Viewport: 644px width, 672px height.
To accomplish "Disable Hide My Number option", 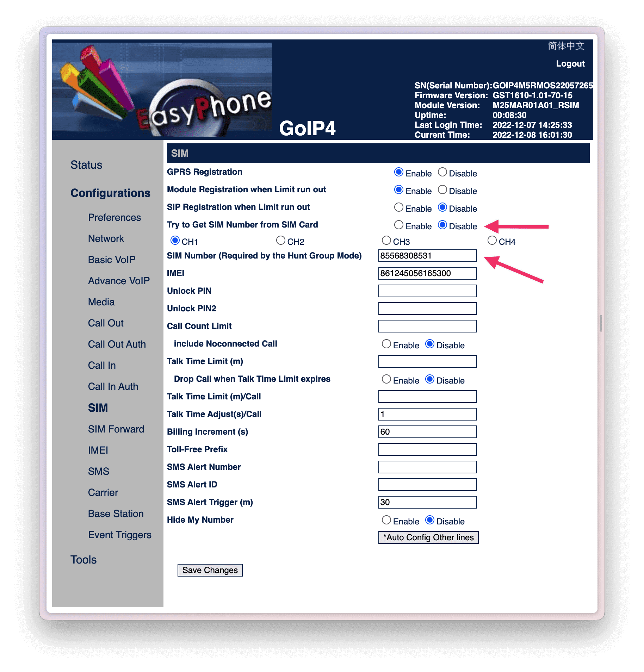I will coord(429,520).
